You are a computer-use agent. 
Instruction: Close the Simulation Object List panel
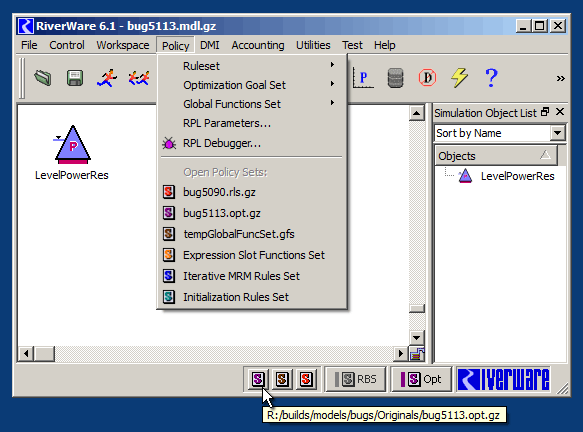pos(560,112)
